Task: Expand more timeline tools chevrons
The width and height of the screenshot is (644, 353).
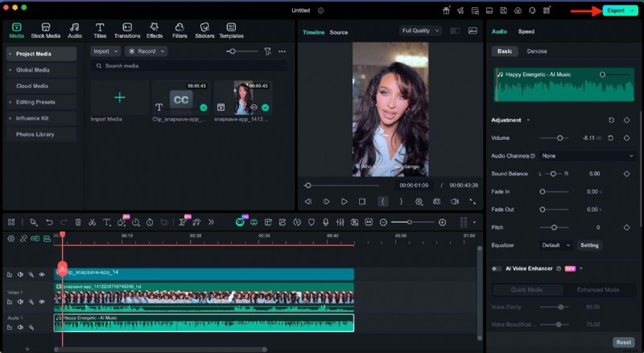Action: [211, 223]
